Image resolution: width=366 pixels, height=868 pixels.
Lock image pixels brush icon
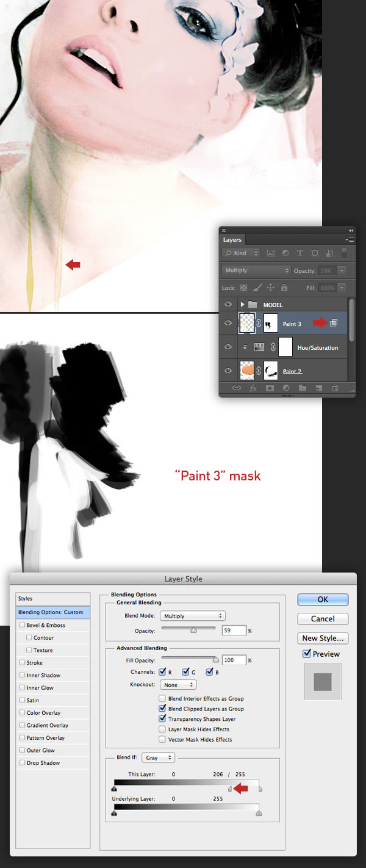[257, 288]
